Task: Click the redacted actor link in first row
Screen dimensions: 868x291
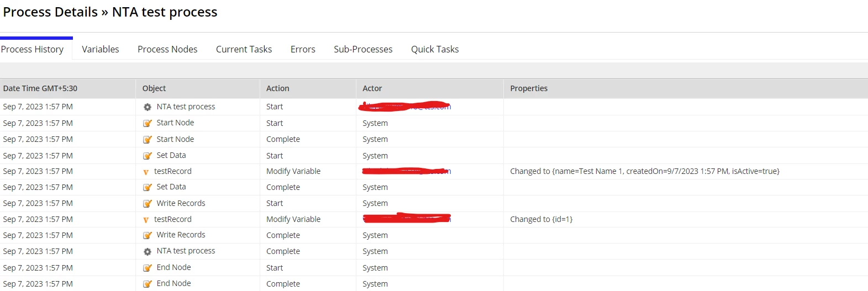Action: (406, 106)
